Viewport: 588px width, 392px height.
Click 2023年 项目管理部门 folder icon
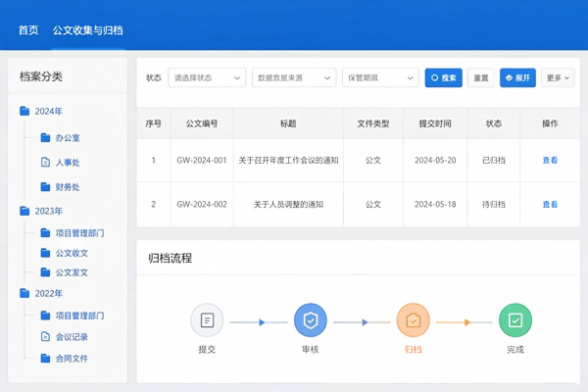[45, 233]
